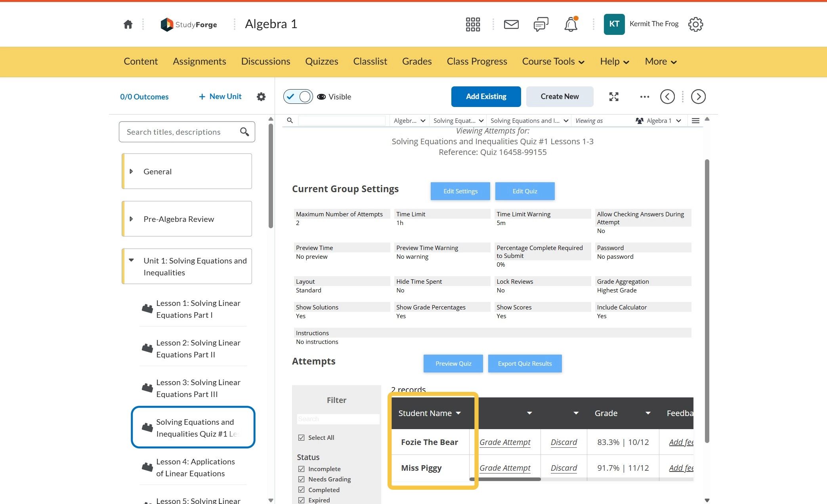Toggle the Visible visibility switch
This screenshot has height=504, width=827.
[x=298, y=97]
